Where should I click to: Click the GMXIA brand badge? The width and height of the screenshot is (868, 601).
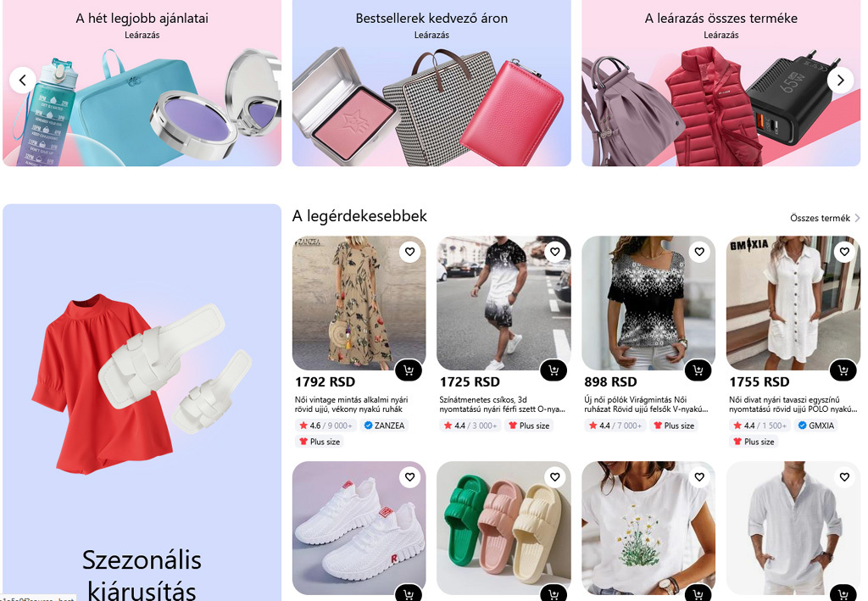(x=816, y=426)
